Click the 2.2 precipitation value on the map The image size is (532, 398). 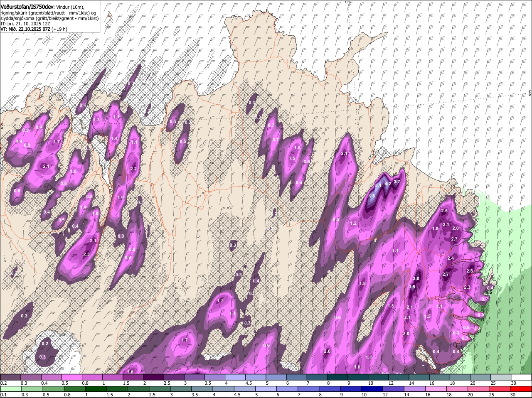pyautogui.click(x=133, y=169)
